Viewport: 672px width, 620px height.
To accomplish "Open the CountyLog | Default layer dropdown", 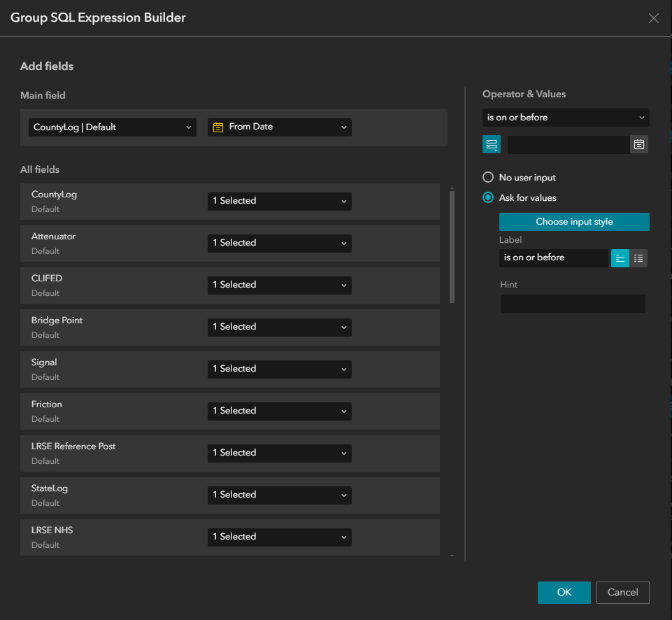I will [112, 127].
